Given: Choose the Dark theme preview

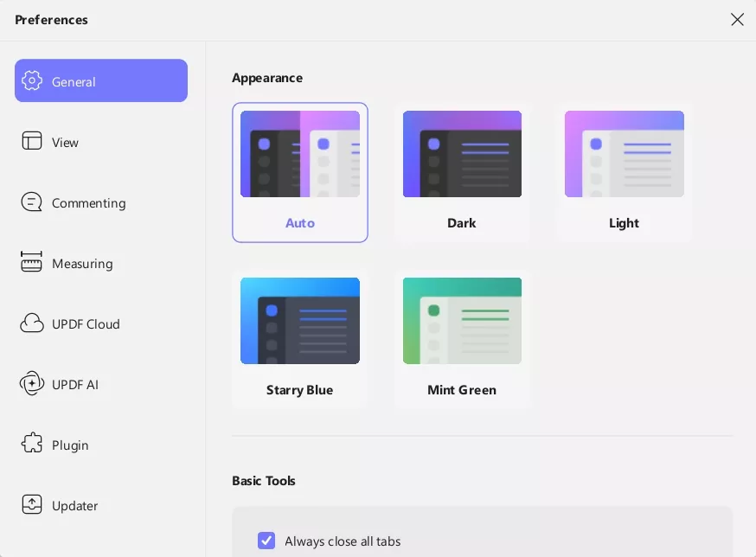Looking at the screenshot, I should pyautogui.click(x=462, y=154).
